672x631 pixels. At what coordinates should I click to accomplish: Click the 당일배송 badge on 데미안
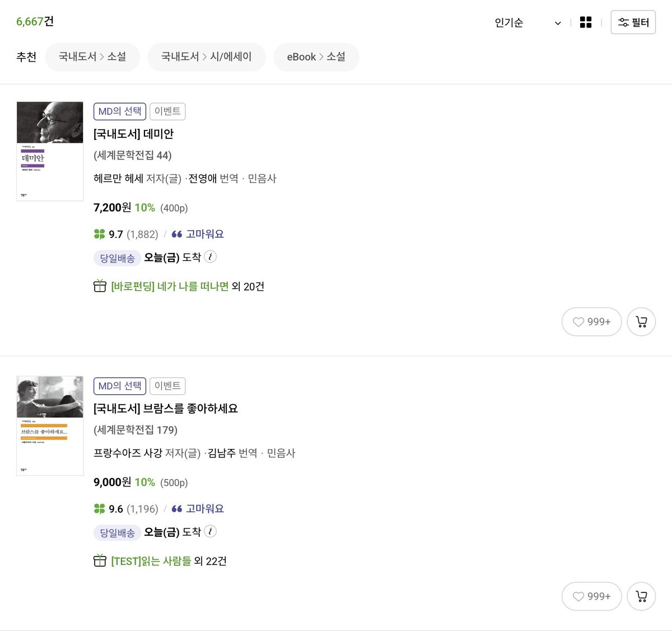(117, 258)
